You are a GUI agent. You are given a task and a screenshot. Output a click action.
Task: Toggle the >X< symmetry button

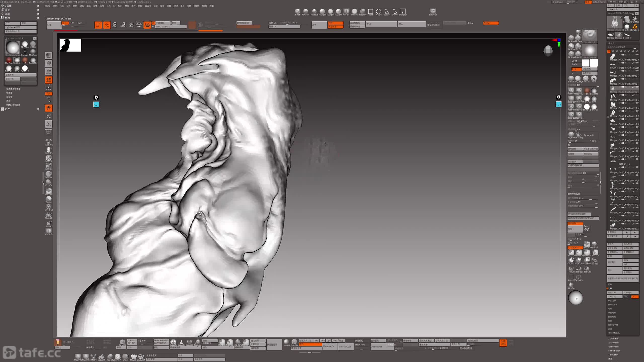(x=65, y=23)
